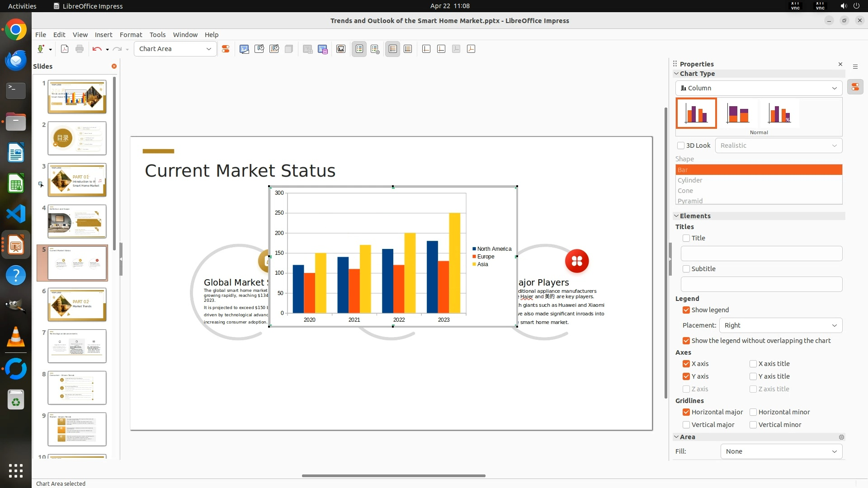Click the Export as PDF toolbar icon
Image resolution: width=868 pixels, height=488 pixels.
(65, 49)
